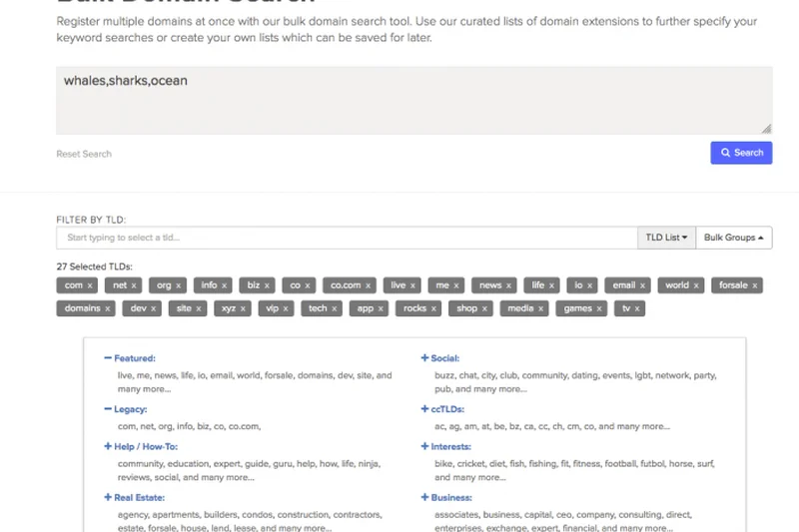Remove the net TLD tag
799x532 pixels.
point(134,286)
